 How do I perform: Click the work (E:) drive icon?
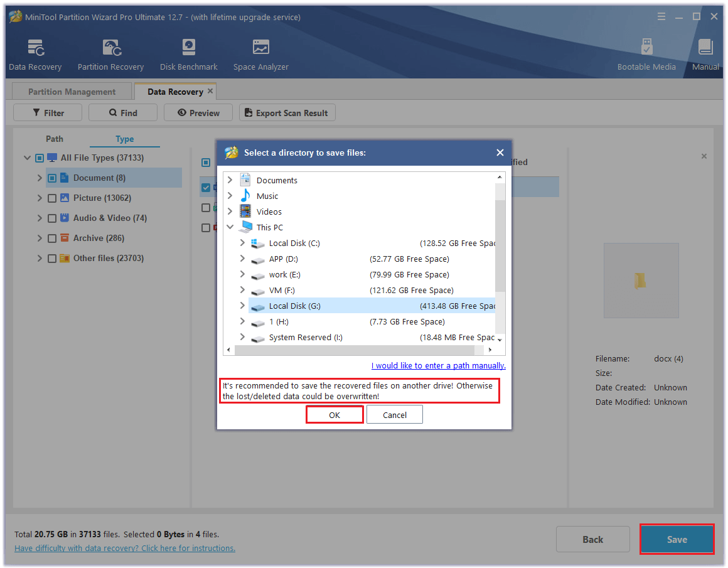pos(258,276)
